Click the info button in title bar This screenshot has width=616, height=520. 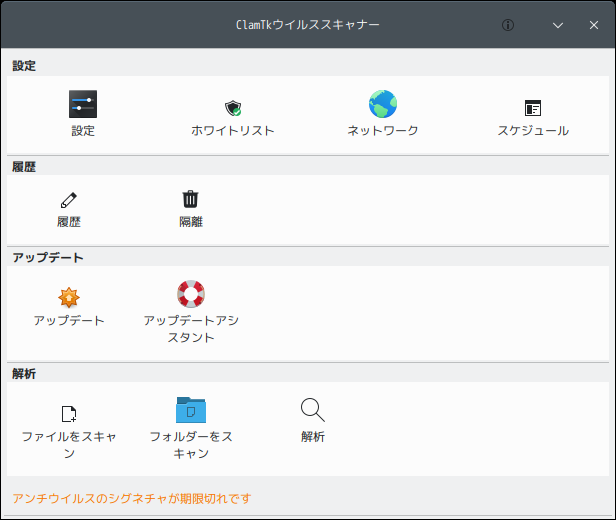pyautogui.click(x=508, y=25)
